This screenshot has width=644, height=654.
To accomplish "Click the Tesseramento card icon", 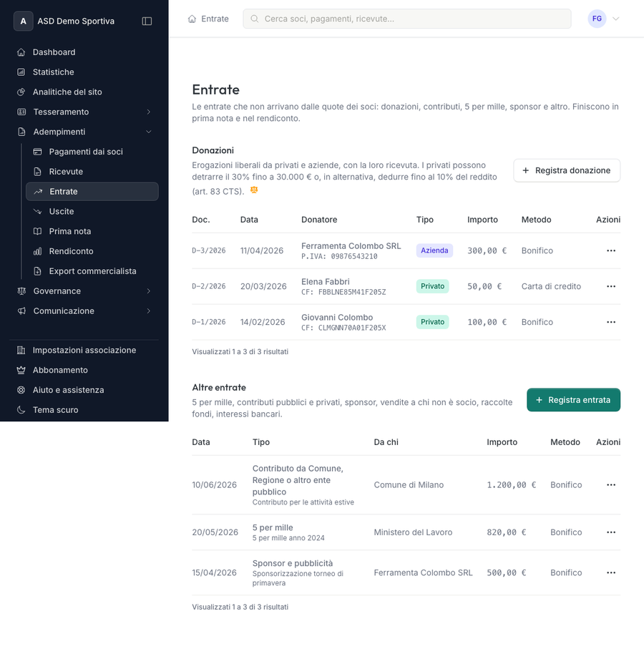I will 21,112.
